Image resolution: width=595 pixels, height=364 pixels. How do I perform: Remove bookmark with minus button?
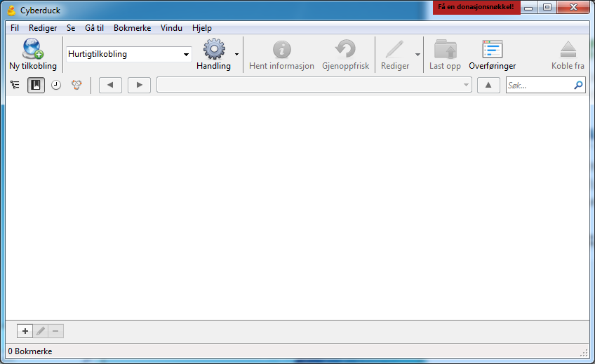(x=56, y=331)
